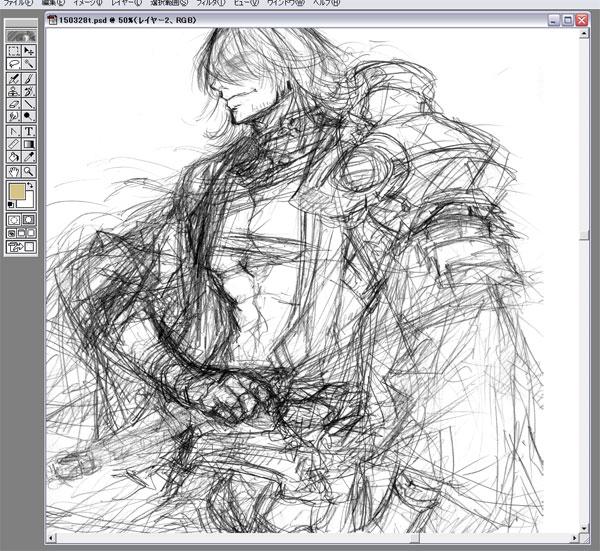Select the Hand tool
Viewport: 600px width, 551px height.
pos(14,172)
